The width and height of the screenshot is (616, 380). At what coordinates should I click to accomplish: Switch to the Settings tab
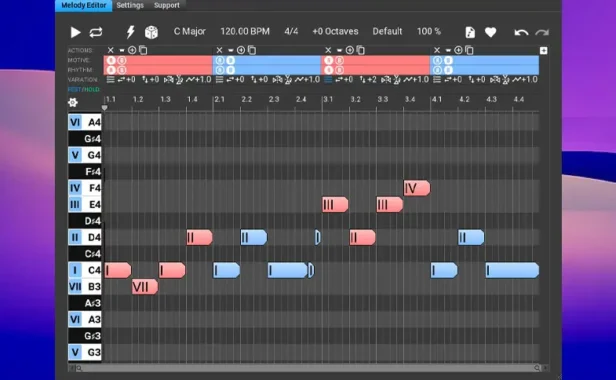pos(130,6)
